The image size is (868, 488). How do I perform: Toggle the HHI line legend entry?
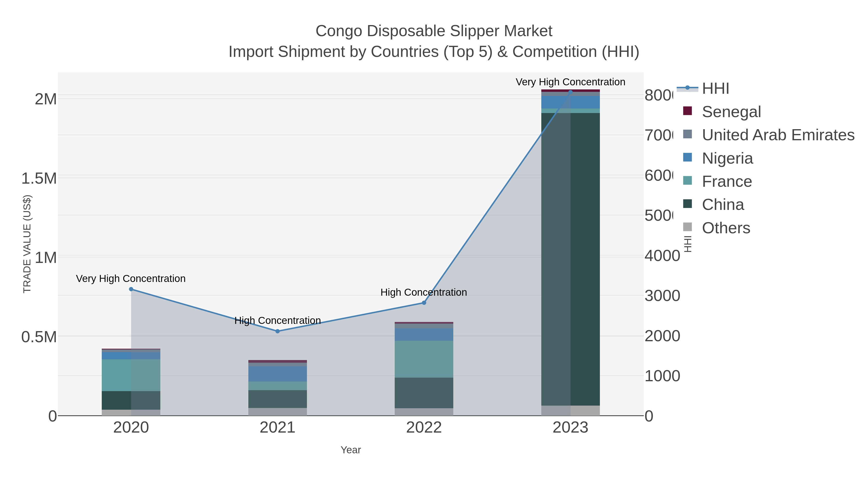pos(703,88)
